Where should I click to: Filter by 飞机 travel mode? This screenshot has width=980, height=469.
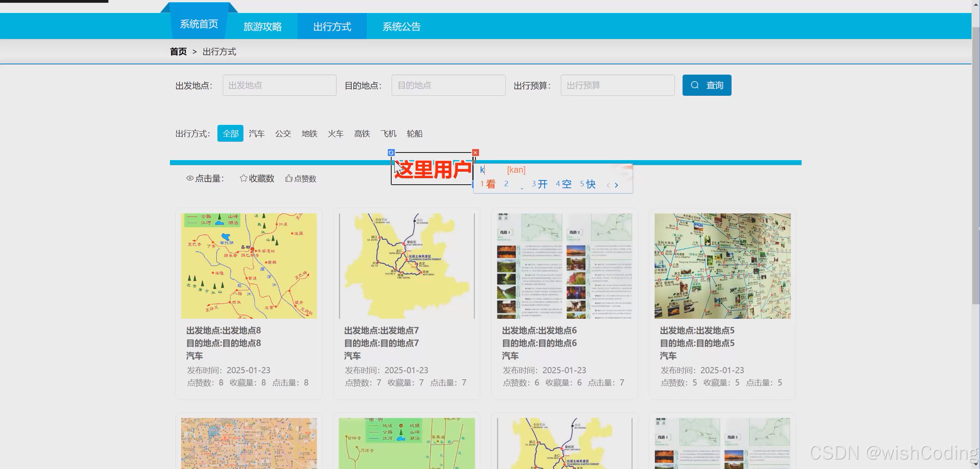(388, 133)
